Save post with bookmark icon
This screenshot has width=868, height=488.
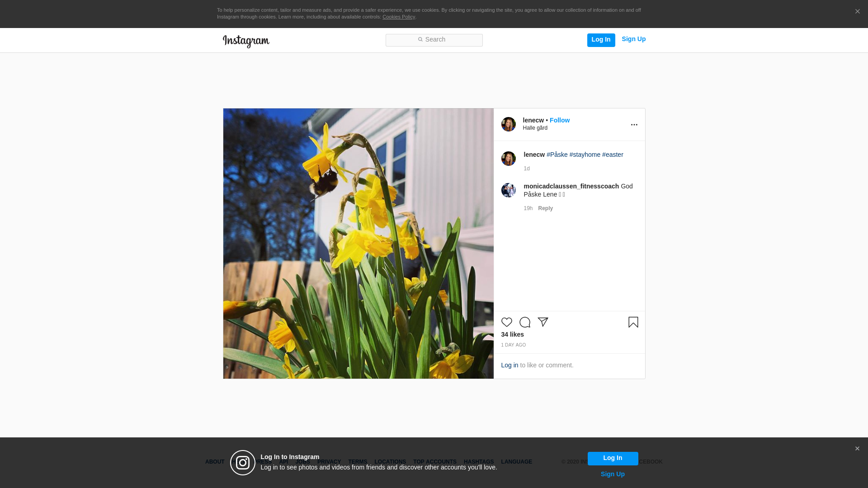pyautogui.click(x=633, y=322)
